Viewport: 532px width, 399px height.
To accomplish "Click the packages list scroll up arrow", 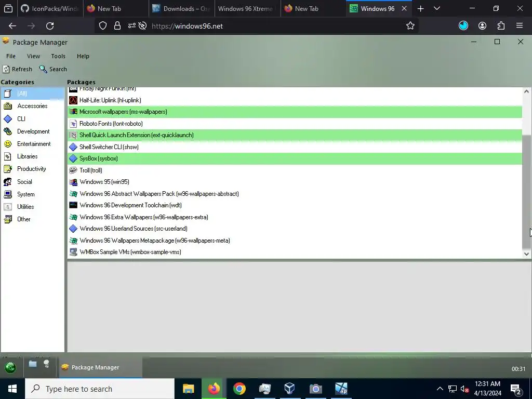I will [x=526, y=91].
